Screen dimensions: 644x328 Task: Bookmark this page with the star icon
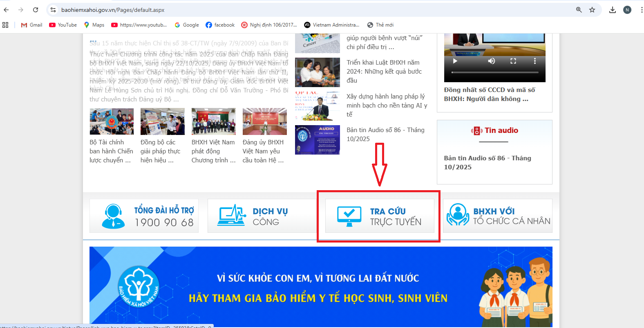(x=592, y=10)
